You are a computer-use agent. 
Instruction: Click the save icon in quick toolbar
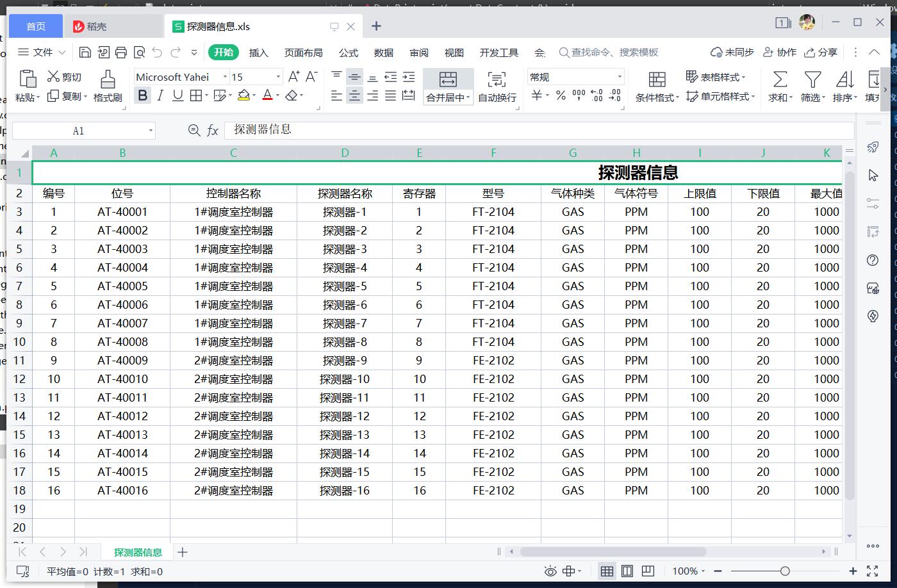tap(85, 53)
